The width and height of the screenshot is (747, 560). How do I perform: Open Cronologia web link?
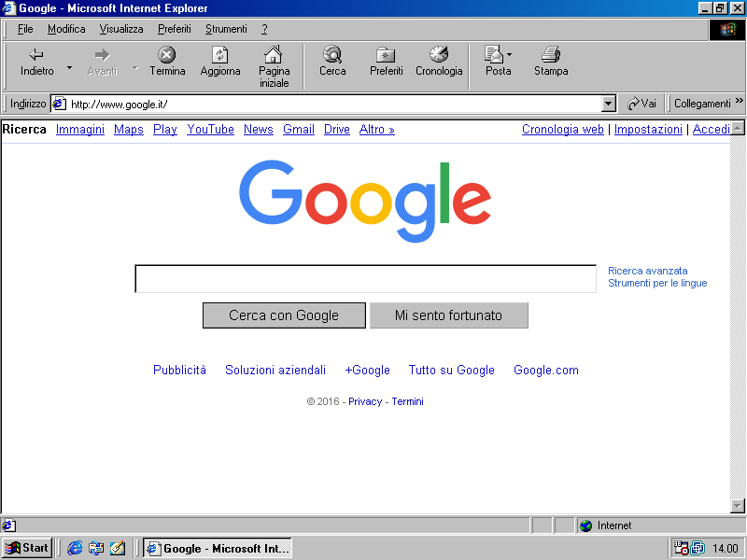[563, 130]
